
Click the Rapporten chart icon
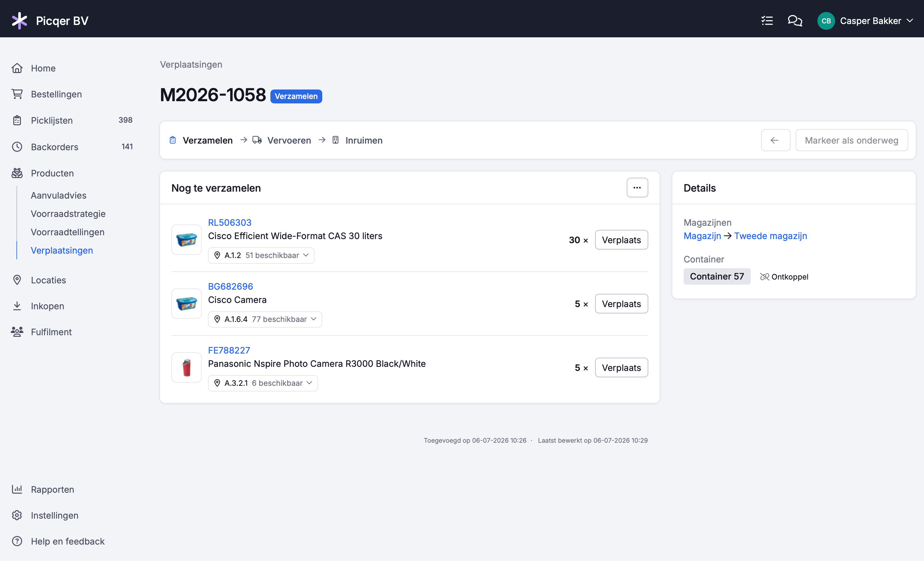tap(17, 489)
